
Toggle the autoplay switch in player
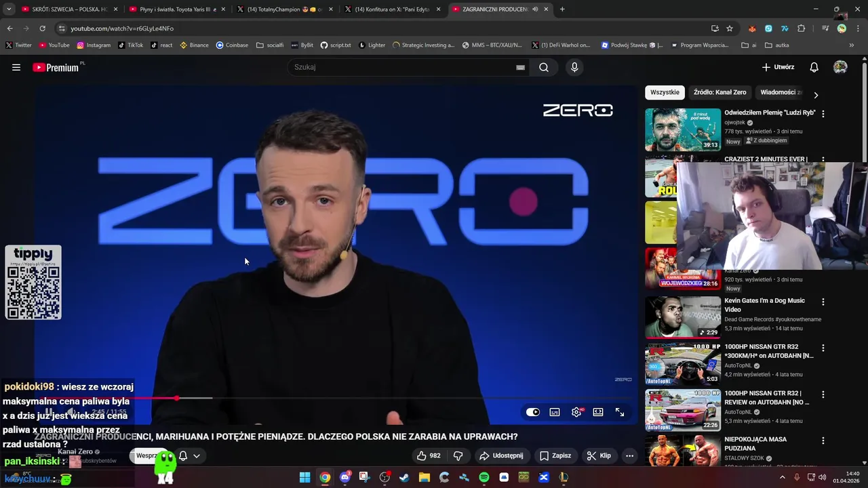[533, 411]
